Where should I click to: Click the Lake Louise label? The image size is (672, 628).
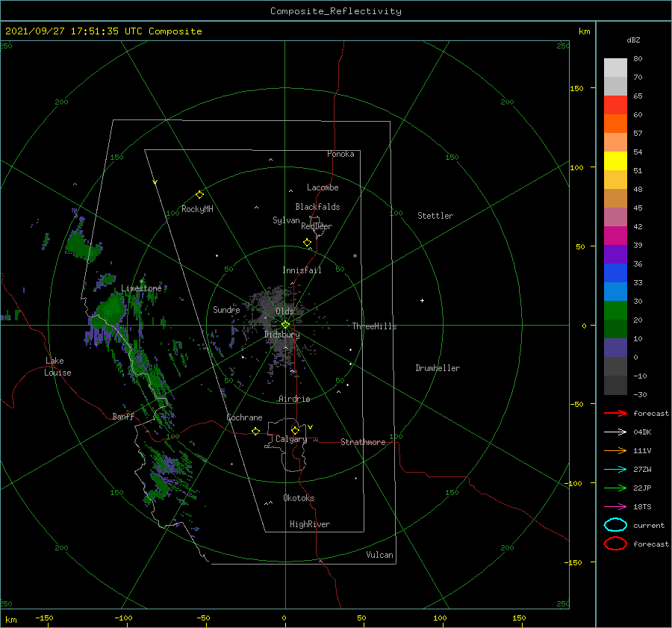pos(57,367)
